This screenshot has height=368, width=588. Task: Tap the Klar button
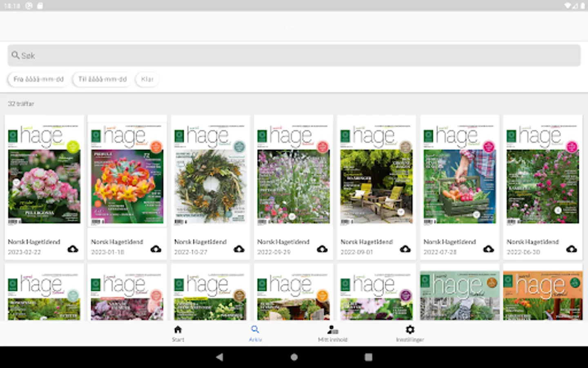tap(147, 79)
